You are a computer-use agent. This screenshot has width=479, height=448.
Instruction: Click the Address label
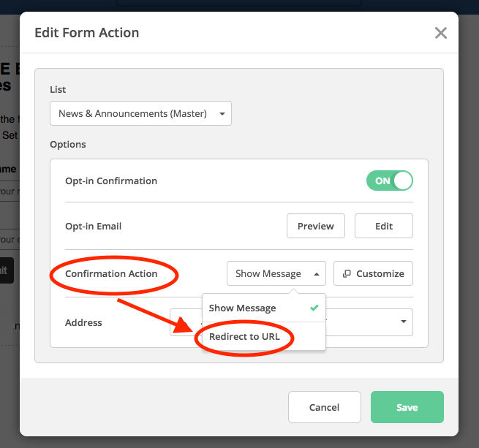(x=83, y=322)
